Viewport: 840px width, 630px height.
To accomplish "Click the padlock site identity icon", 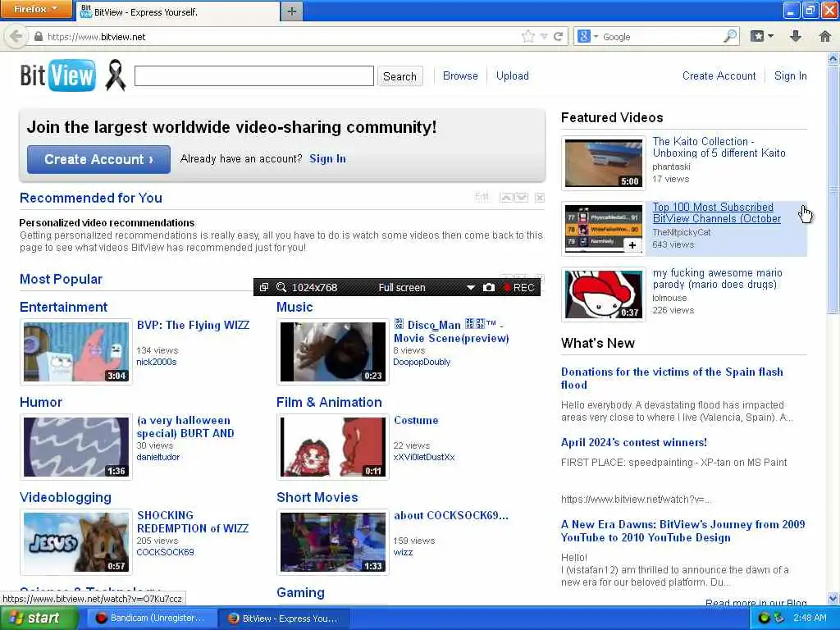I will click(x=39, y=36).
